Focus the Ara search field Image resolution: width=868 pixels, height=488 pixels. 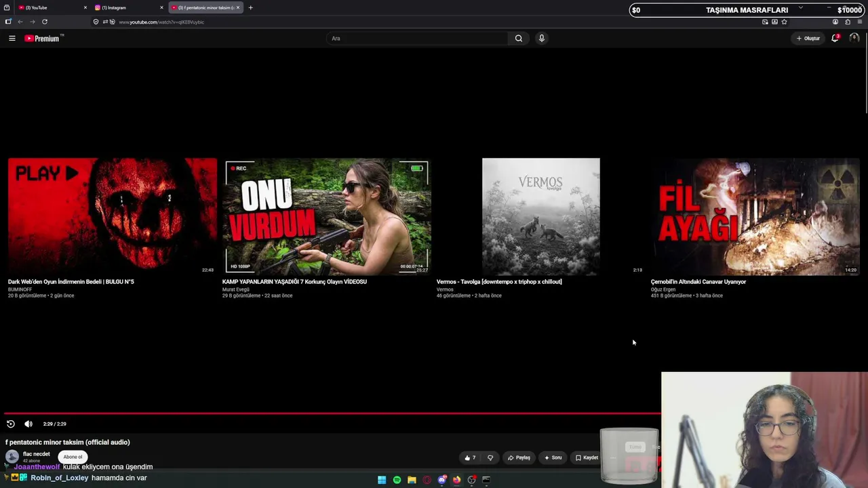click(417, 39)
